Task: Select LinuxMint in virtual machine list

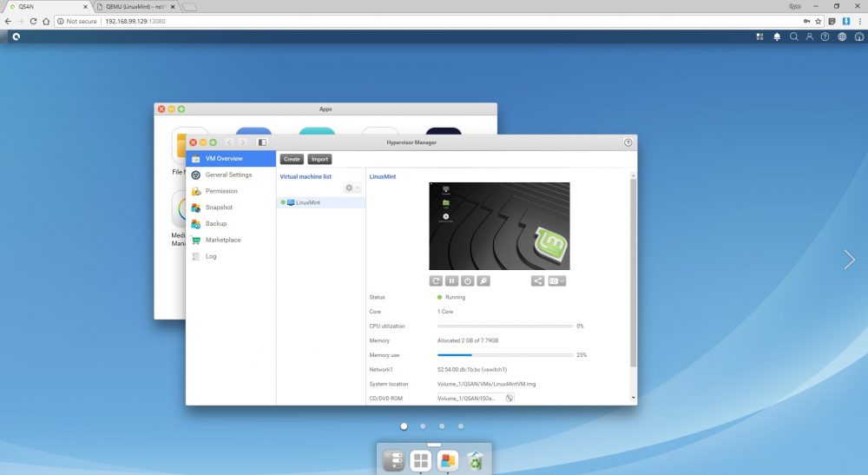Action: coord(321,202)
